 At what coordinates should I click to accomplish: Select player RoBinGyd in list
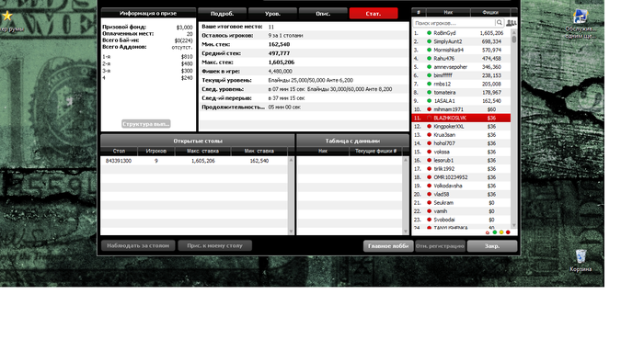461,33
